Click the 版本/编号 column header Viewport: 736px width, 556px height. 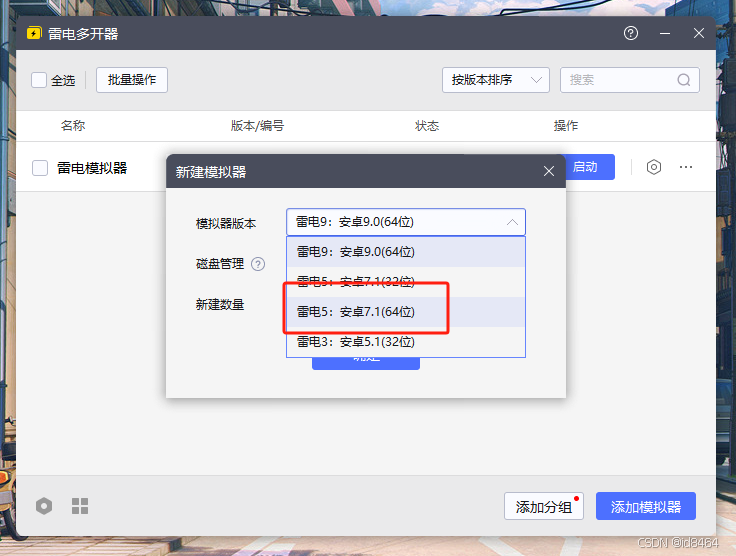pos(257,126)
